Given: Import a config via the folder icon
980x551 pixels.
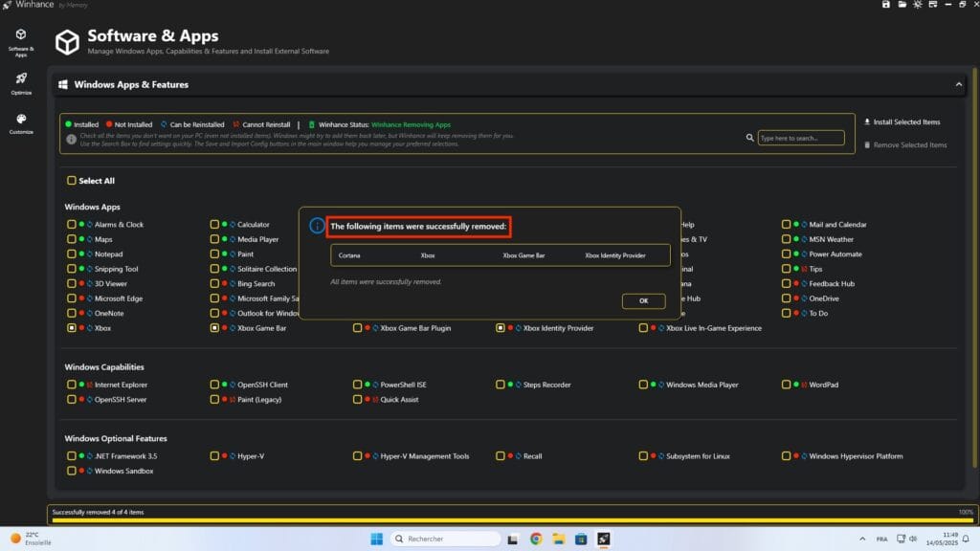Looking at the screenshot, I should [x=901, y=5].
